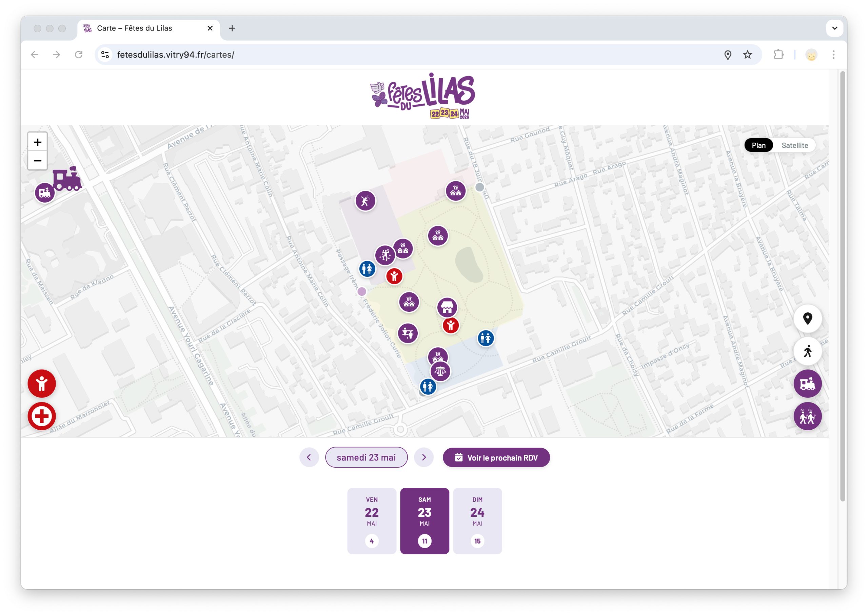Viewport: 868px width, 615px height.
Task: Click the purple parade dancers filter button
Action: tap(807, 416)
